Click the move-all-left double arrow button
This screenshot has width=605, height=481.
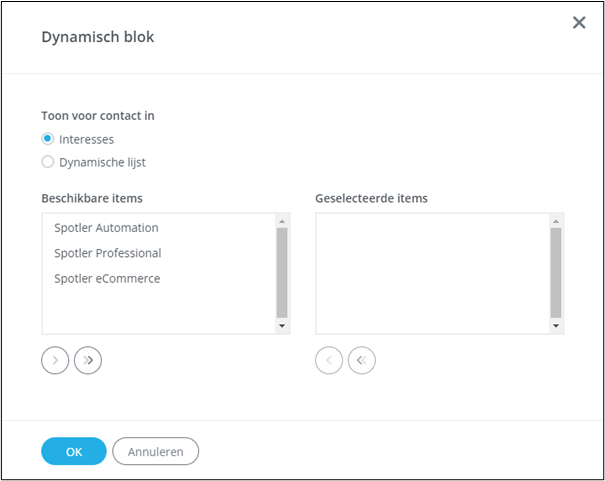click(361, 360)
